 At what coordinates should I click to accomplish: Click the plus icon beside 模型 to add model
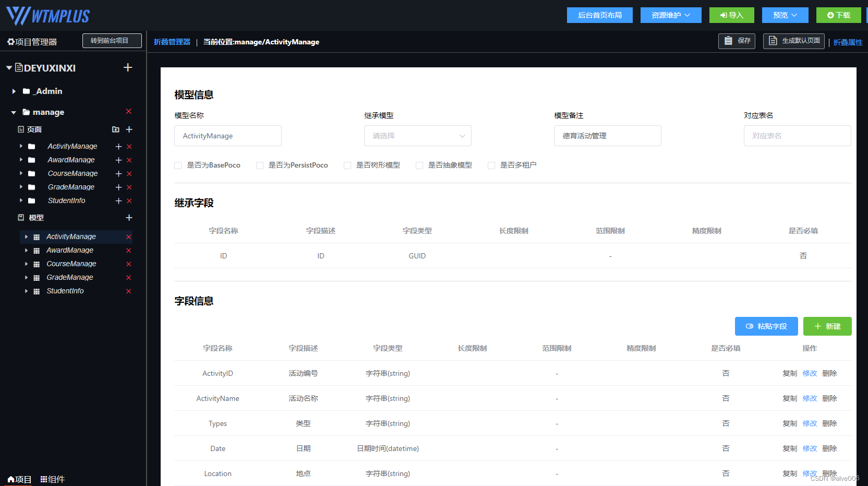click(129, 218)
